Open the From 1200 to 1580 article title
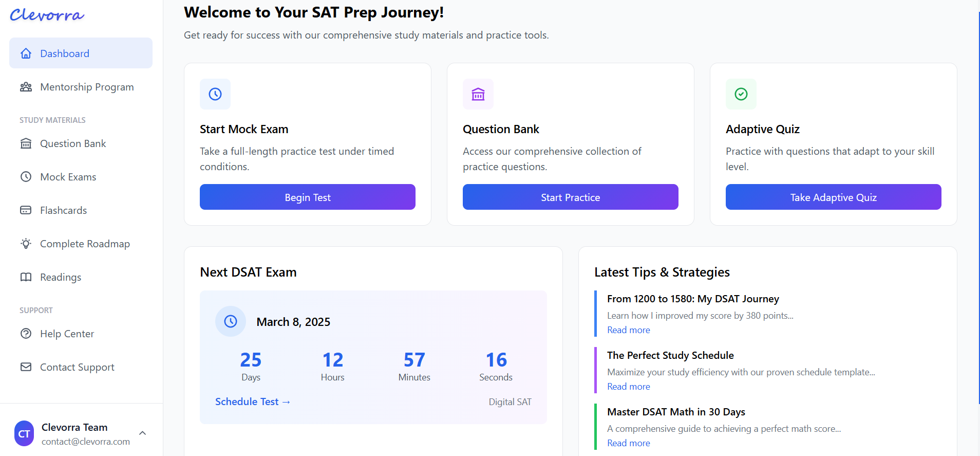The height and width of the screenshot is (456, 980). 693,299
